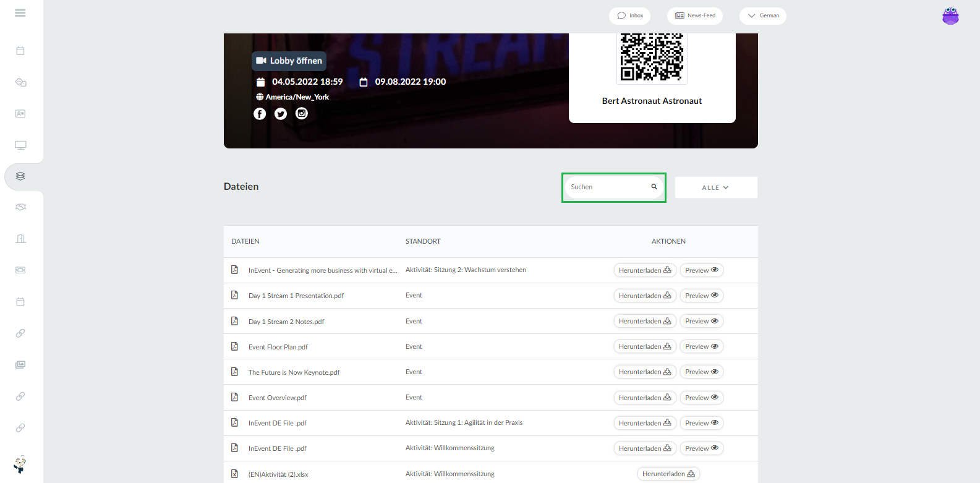Click location Aktivität: Sitzung 2: Wachstum verstehen

click(466, 270)
